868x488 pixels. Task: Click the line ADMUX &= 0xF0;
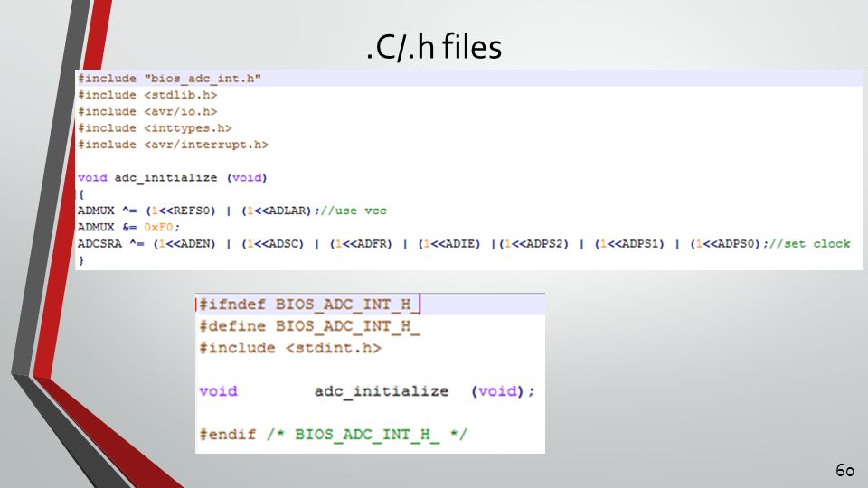129,228
